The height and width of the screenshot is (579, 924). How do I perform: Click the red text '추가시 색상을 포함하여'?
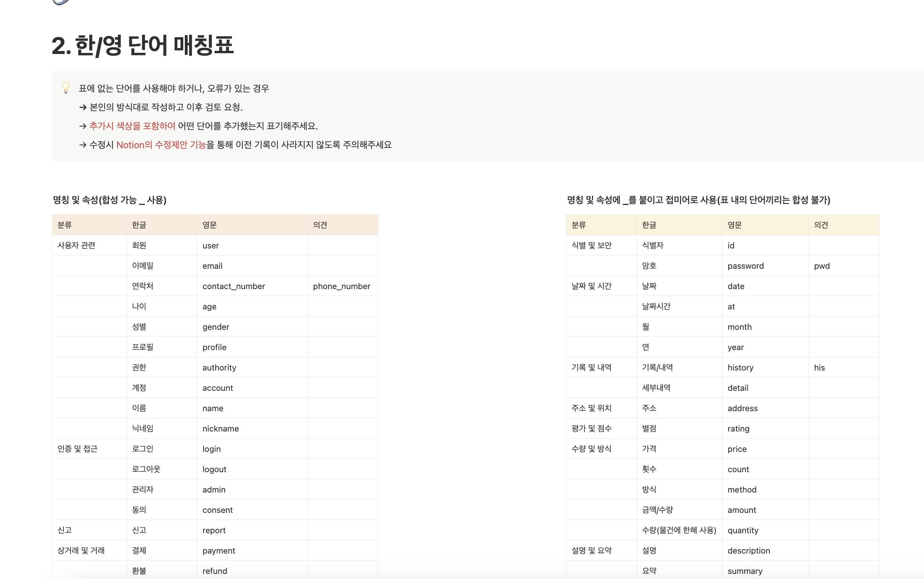132,126
